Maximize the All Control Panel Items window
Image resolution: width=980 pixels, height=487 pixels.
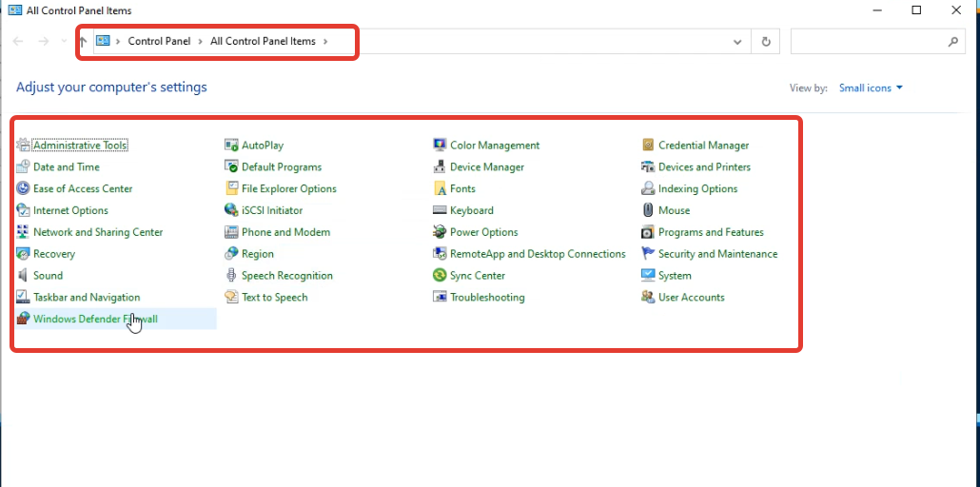[916, 10]
